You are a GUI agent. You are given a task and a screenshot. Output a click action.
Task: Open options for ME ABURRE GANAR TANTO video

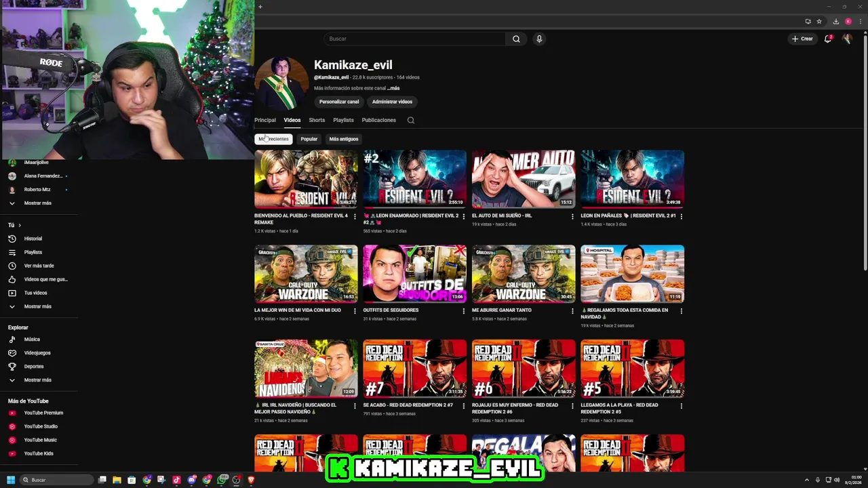tap(572, 311)
